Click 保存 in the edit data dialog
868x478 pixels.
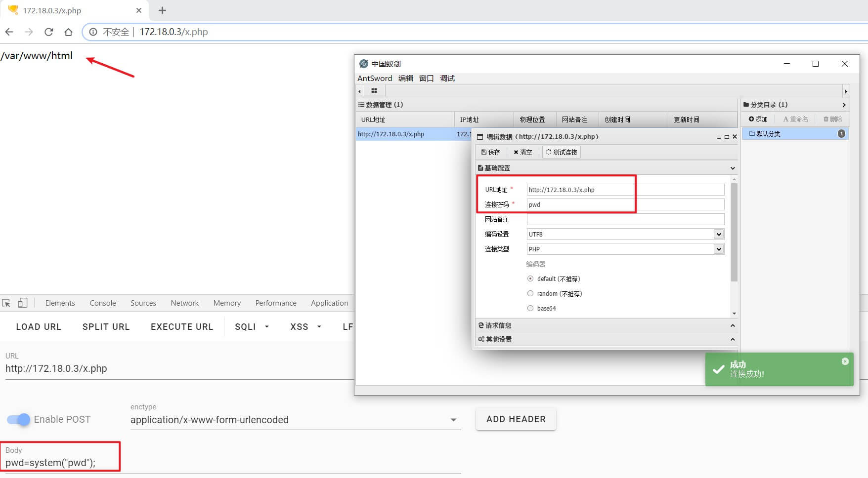[x=490, y=152]
